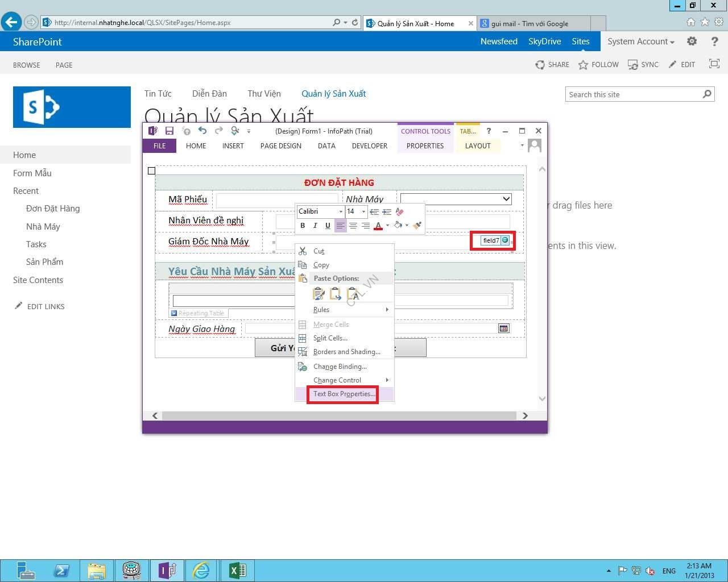Toggle Italic formatting in mini toolbar

click(x=315, y=226)
